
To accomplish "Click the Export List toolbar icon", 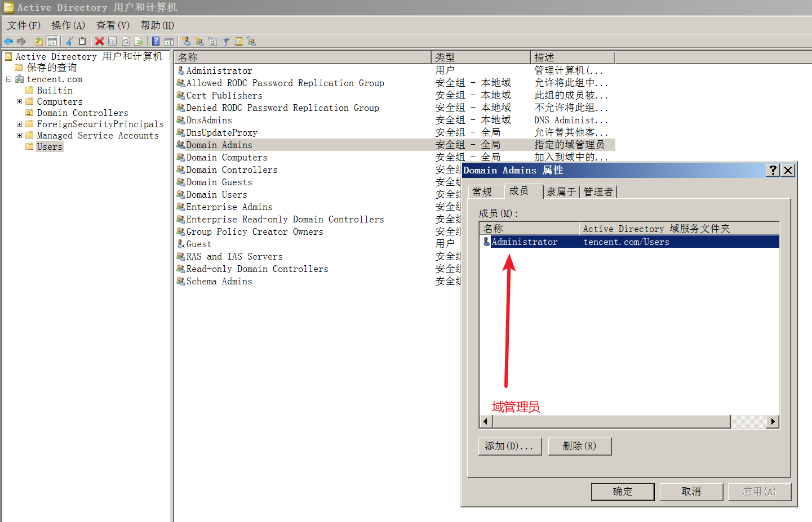I will 139,41.
